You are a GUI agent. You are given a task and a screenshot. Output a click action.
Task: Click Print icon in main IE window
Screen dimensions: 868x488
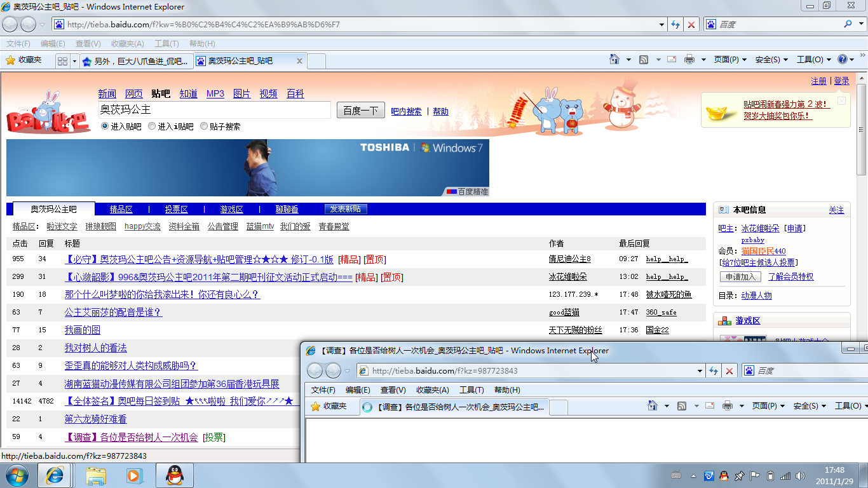click(x=689, y=60)
